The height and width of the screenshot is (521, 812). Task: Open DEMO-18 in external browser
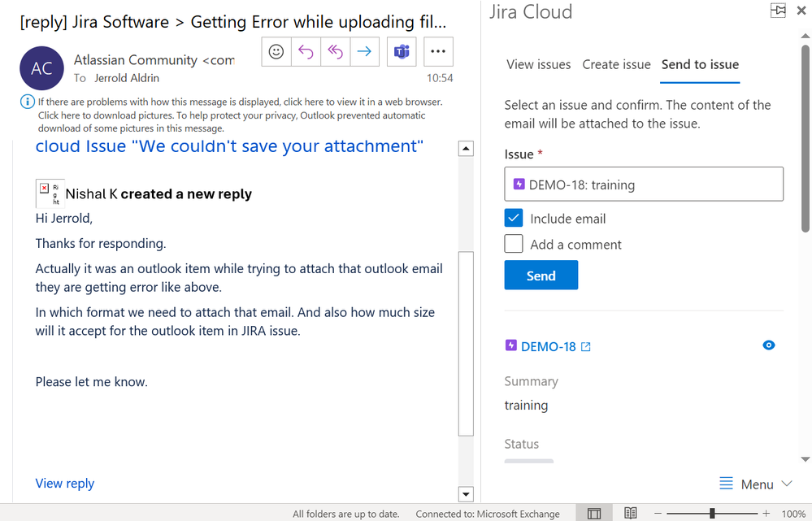pos(586,346)
